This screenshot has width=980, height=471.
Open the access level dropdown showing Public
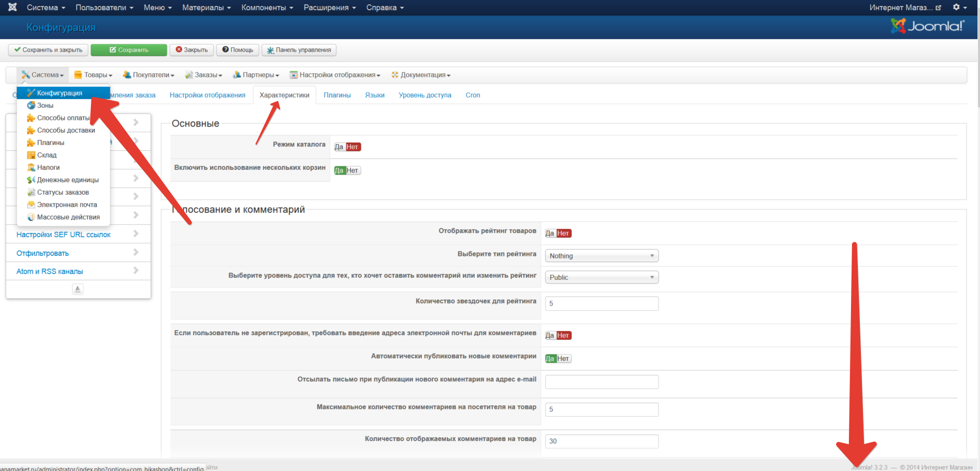pos(602,277)
